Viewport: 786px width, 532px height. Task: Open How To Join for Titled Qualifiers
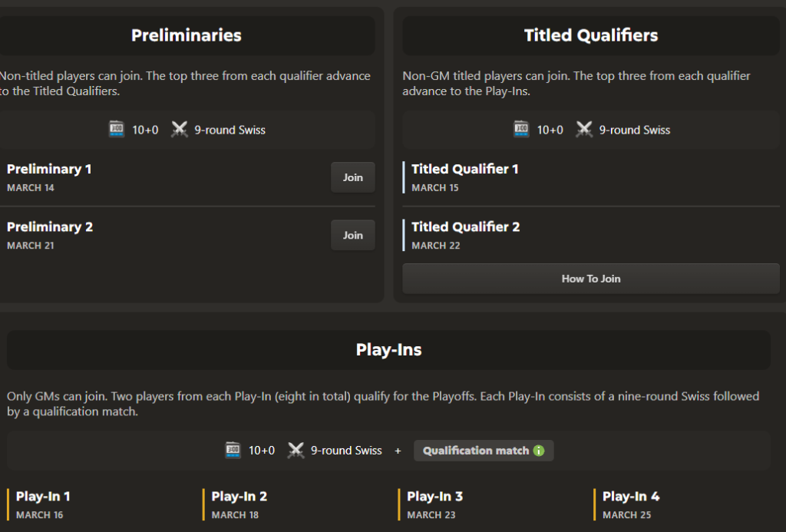tap(590, 279)
